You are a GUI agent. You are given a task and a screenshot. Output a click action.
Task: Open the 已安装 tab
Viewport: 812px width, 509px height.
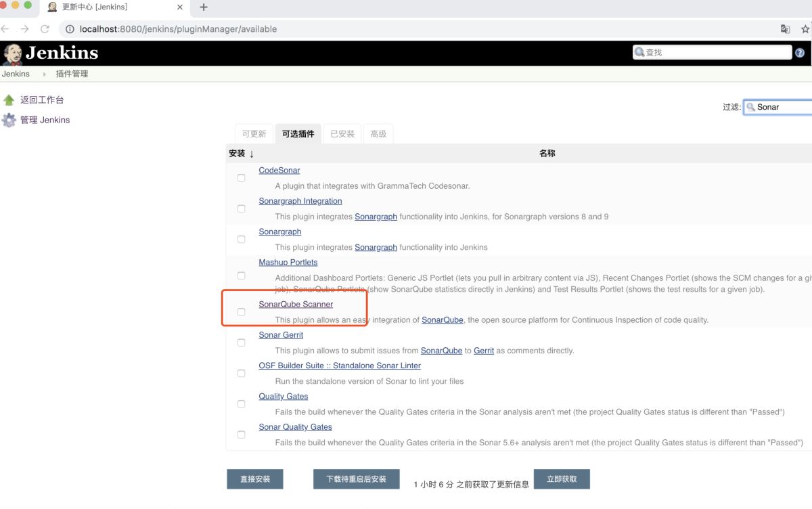(x=342, y=134)
